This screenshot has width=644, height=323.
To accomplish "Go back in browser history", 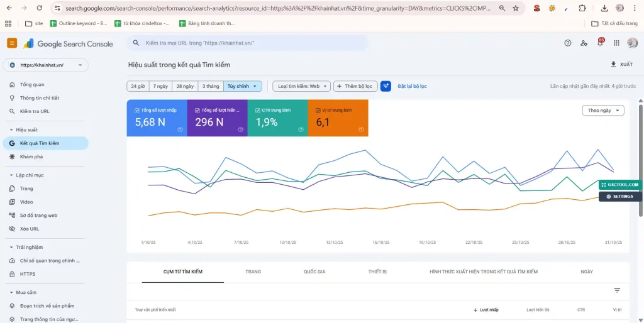I will point(9,8).
